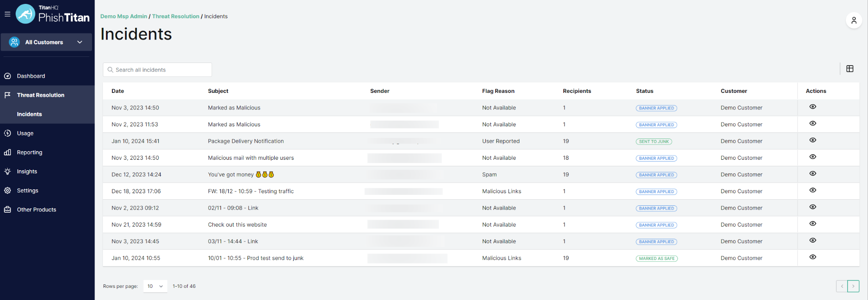The height and width of the screenshot is (300, 868).
Task: Open Reporting in the sidebar menu
Action: point(30,152)
